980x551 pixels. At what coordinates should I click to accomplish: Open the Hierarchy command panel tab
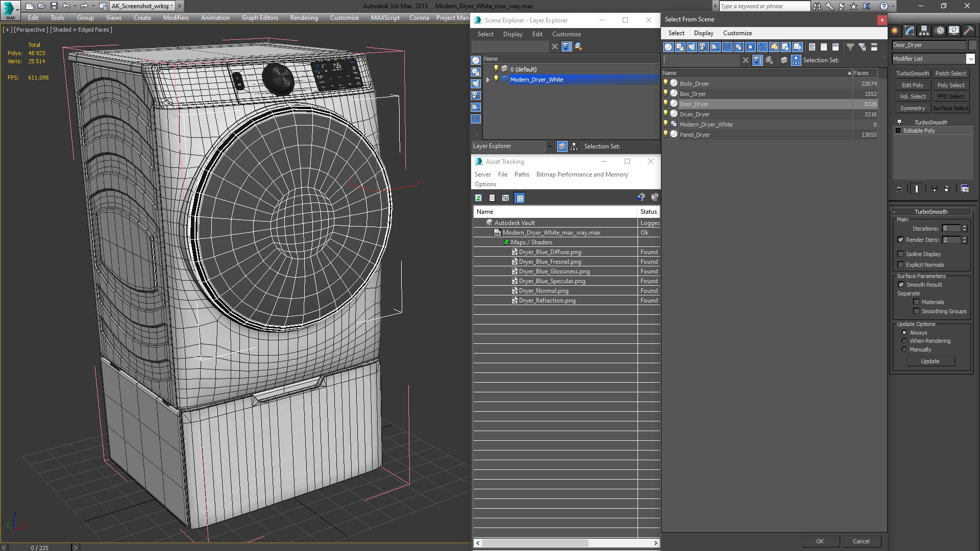tap(924, 31)
